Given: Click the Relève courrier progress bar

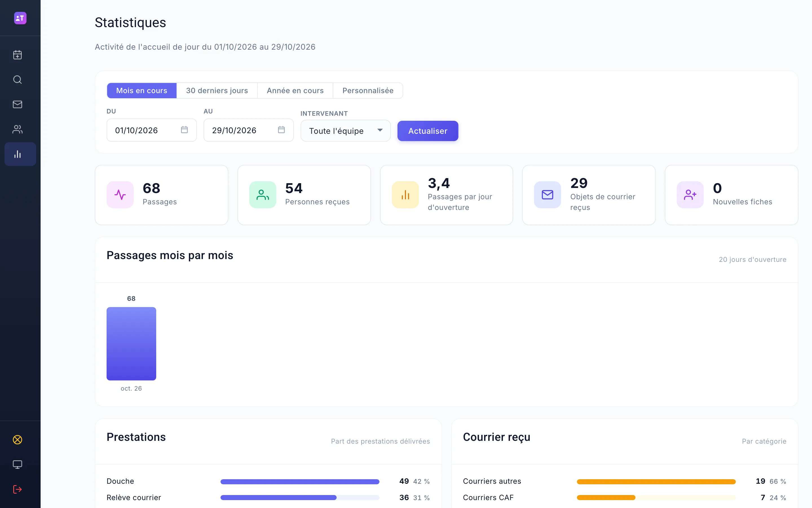Looking at the screenshot, I should tap(300, 498).
